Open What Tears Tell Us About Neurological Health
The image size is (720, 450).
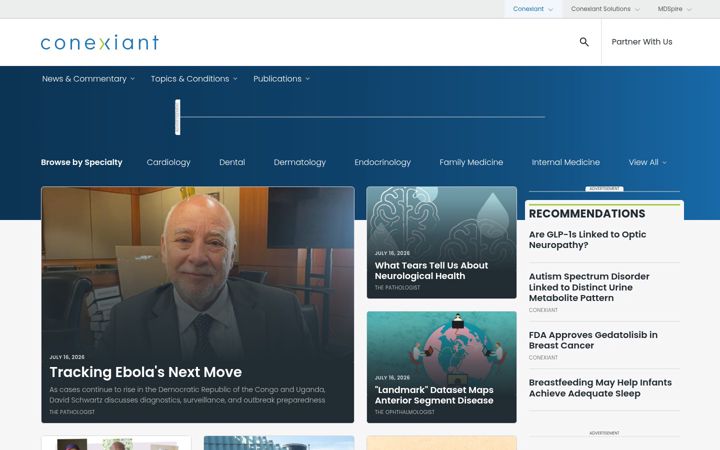pyautogui.click(x=431, y=270)
